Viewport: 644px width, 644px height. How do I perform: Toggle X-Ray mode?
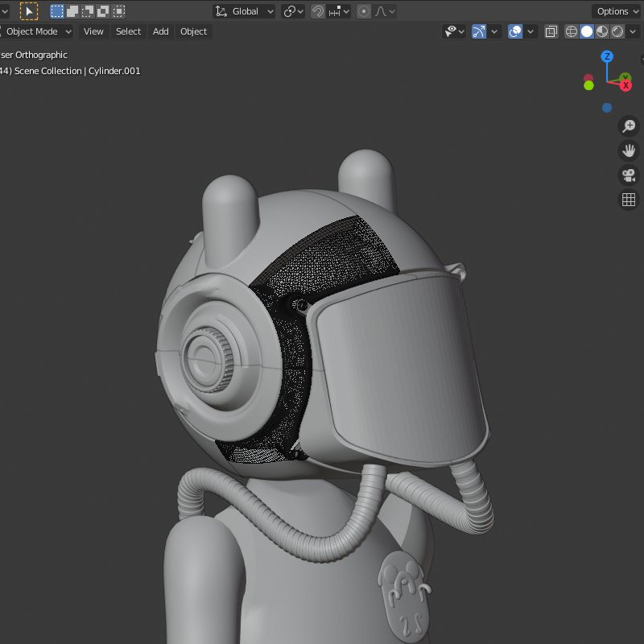pyautogui.click(x=551, y=31)
